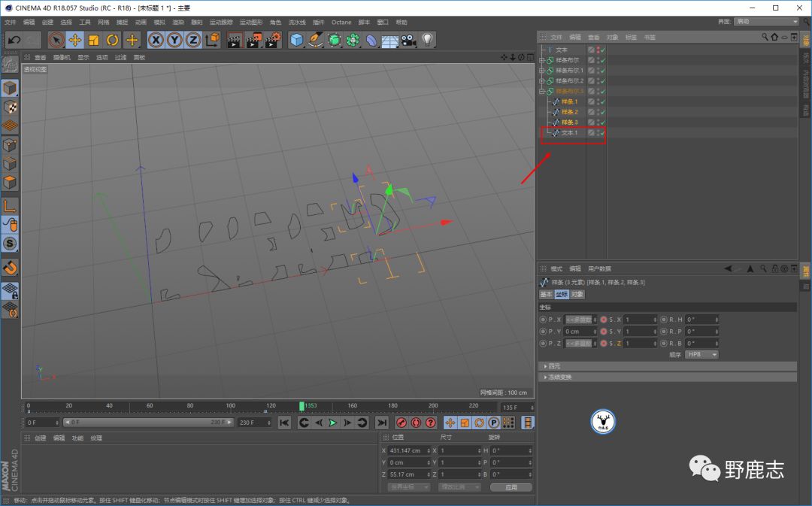The image size is (812, 506).
Task: Select the Move tool in the top toolbar
Action: pos(75,40)
